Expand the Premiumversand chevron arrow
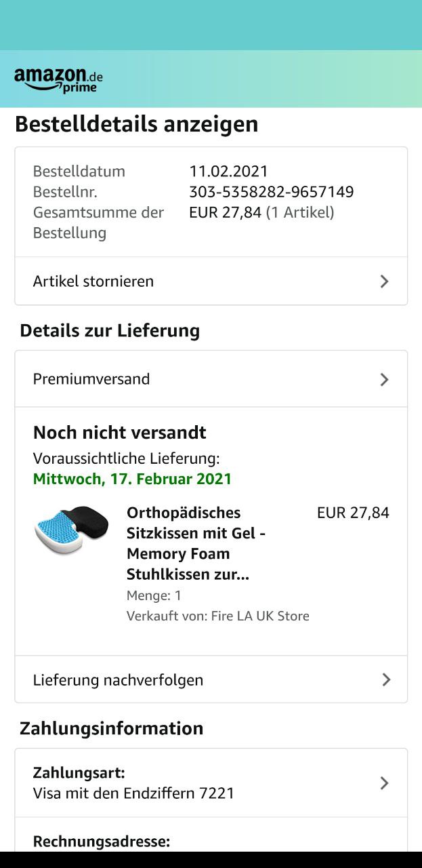 coord(384,380)
